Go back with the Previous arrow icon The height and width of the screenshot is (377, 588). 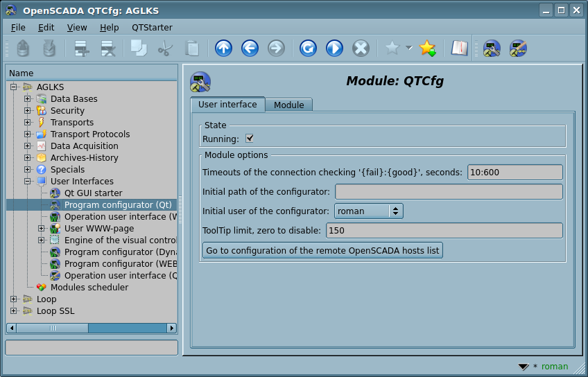point(250,48)
